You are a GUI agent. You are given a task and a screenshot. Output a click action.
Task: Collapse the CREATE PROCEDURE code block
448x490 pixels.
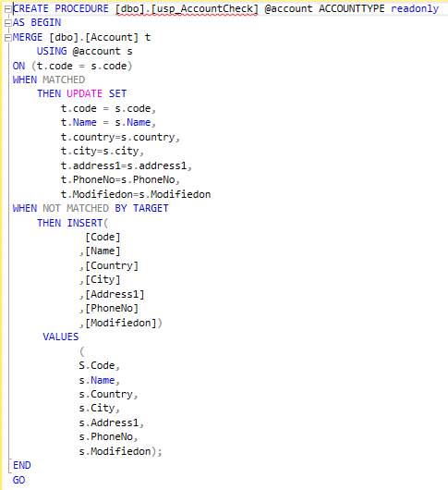[7, 9]
